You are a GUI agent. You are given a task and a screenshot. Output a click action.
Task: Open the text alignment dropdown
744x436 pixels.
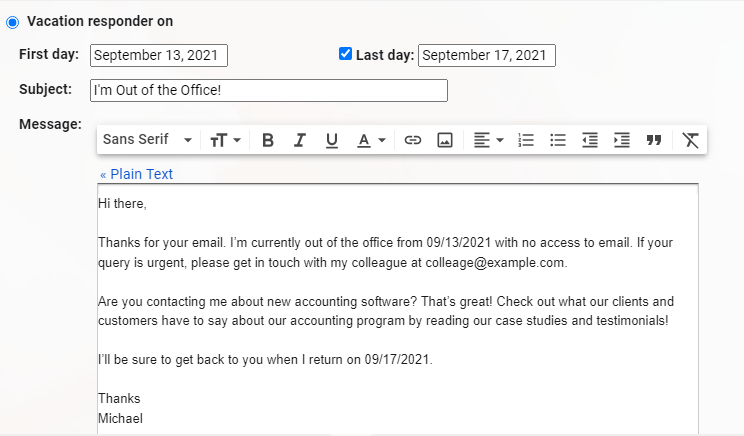[x=488, y=140]
